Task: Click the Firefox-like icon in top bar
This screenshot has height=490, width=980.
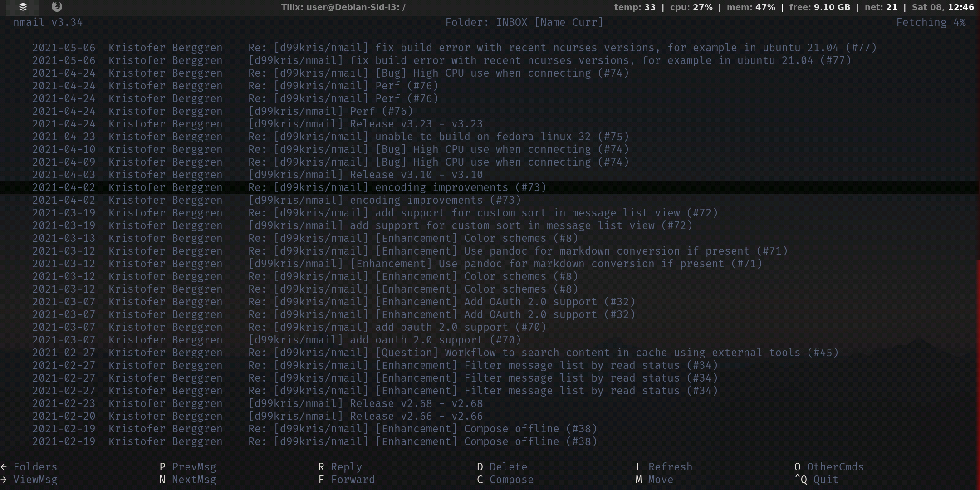Action: [x=57, y=7]
